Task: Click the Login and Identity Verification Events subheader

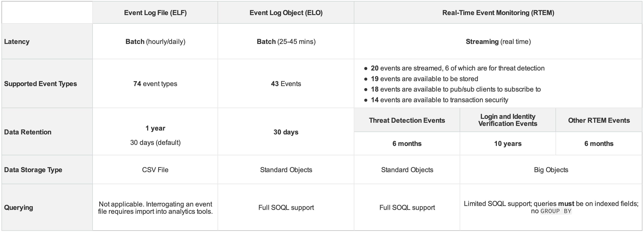Action: 508,120
